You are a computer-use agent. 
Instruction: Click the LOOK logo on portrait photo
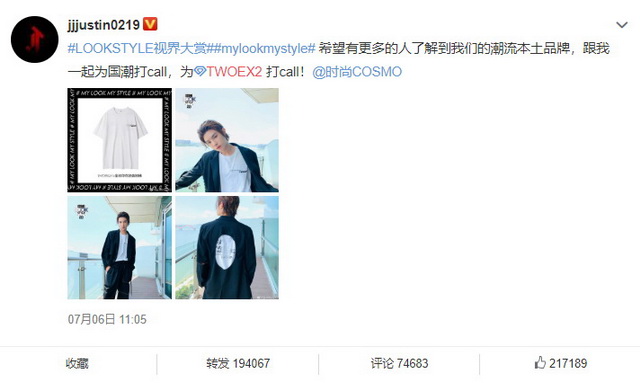[191, 100]
